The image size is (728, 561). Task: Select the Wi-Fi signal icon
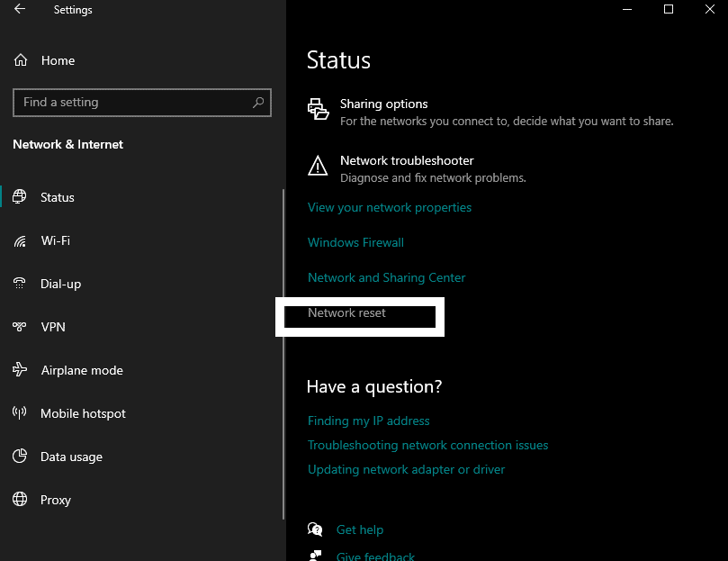20,240
